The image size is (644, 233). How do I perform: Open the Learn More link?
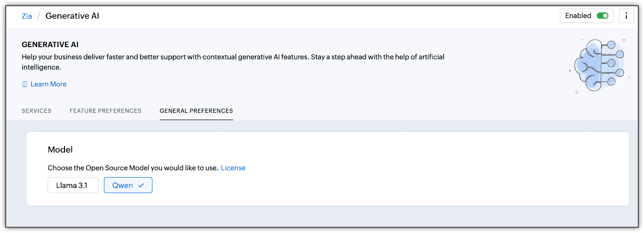pos(49,84)
